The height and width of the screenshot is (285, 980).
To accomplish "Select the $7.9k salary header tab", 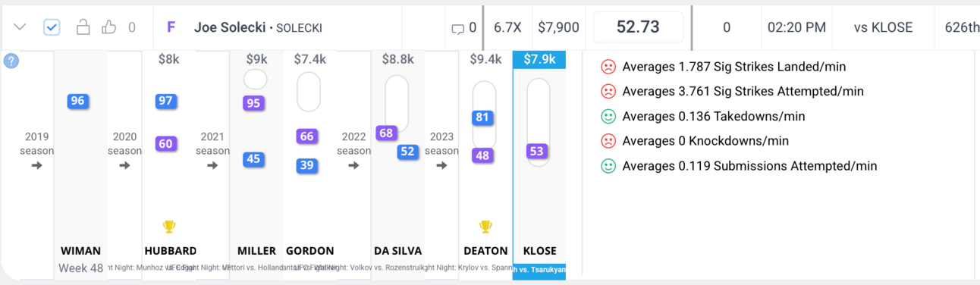I will coord(539,59).
